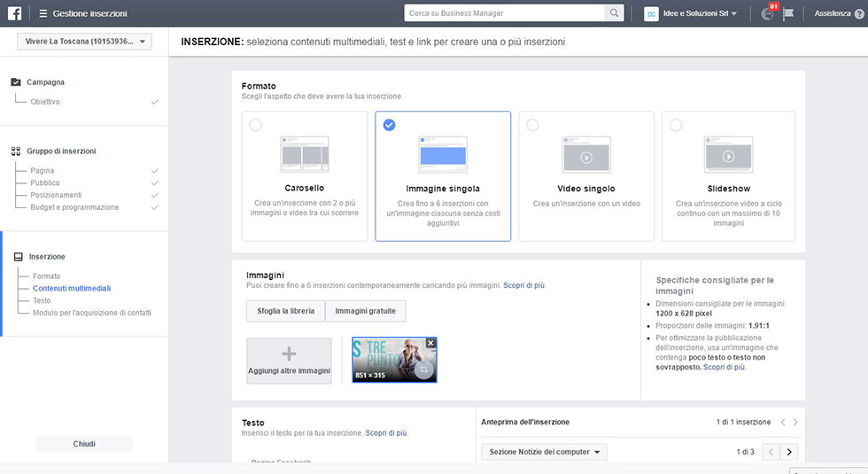Click the Immagini gratuite button
This screenshot has width=868, height=474.
tap(365, 311)
